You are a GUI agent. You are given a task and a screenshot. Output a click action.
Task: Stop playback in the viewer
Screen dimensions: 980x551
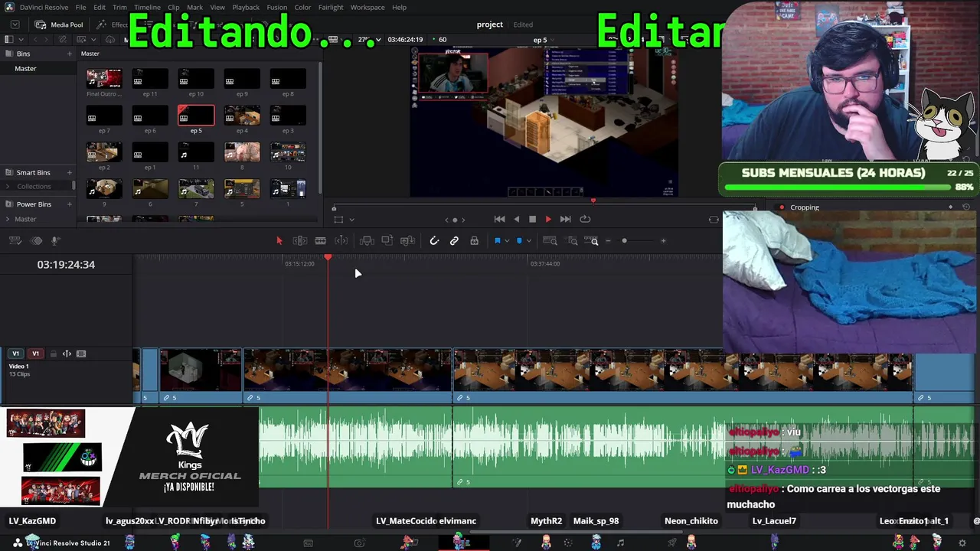(532, 219)
